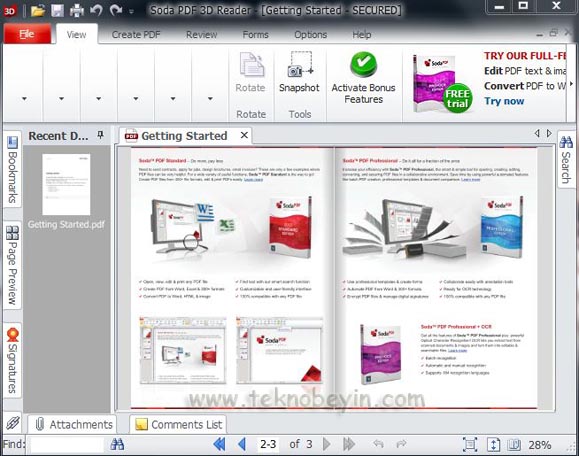Click inside the Find text field
This screenshot has width=579, height=456.
[67, 444]
